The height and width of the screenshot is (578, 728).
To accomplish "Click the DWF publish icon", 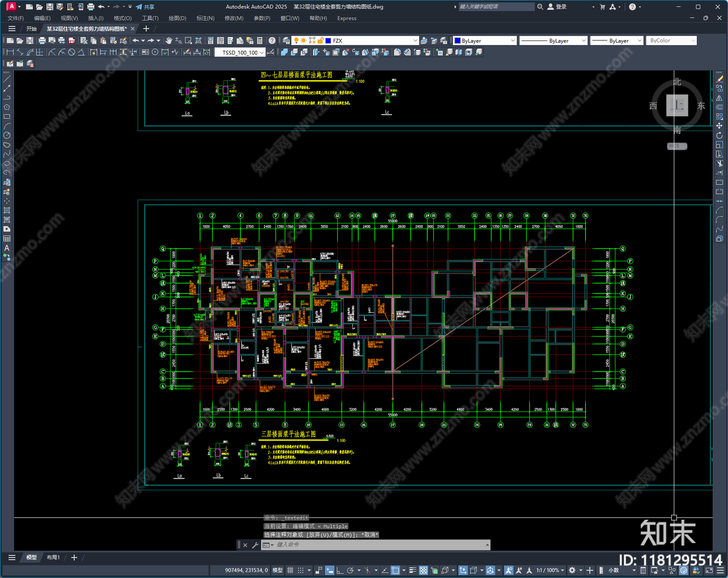I will 71,41.
